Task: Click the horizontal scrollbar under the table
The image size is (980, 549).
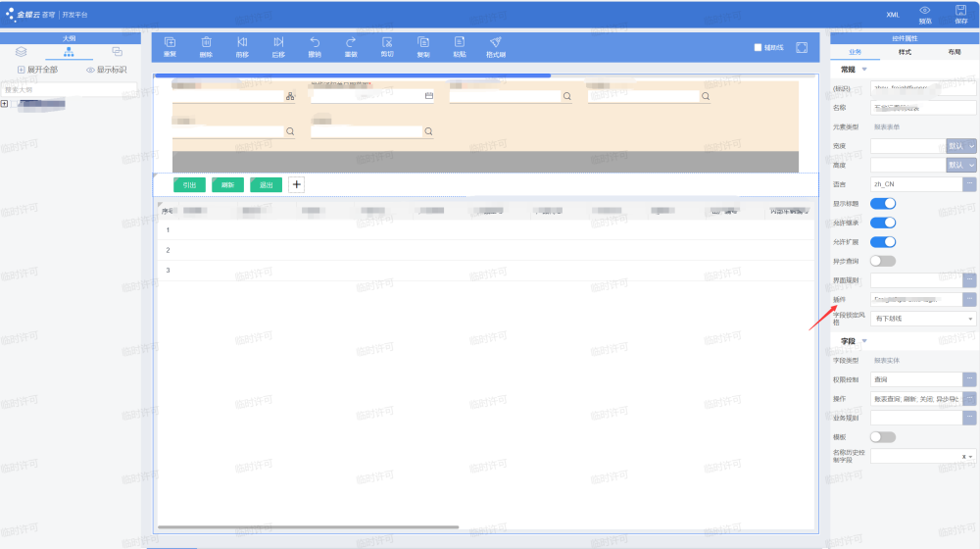Action: 308,527
